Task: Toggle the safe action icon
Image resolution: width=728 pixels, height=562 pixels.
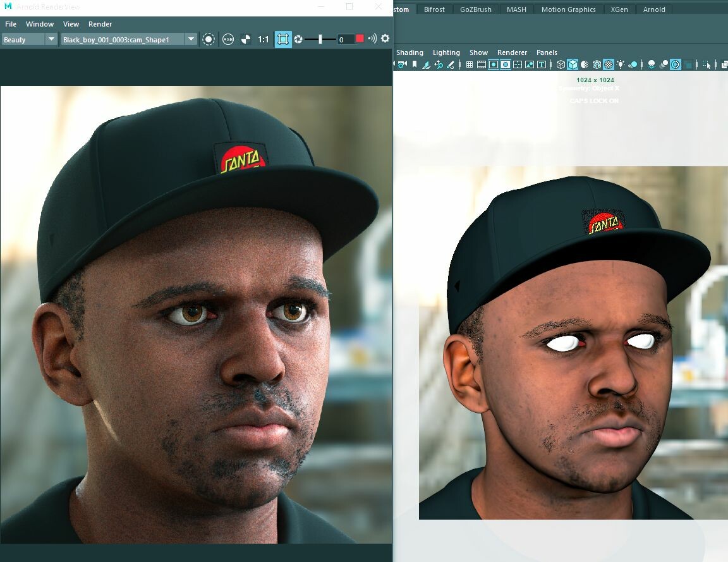Action: coord(530,64)
